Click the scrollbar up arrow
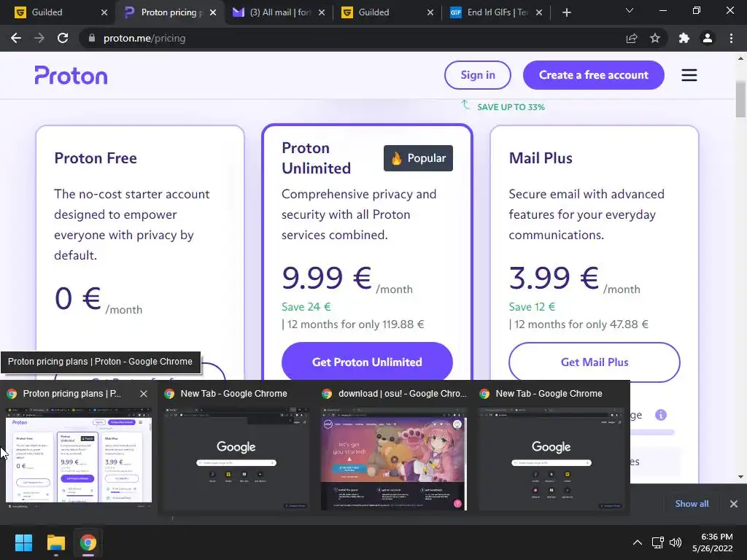Viewport: 747px width, 560px height. click(x=740, y=58)
